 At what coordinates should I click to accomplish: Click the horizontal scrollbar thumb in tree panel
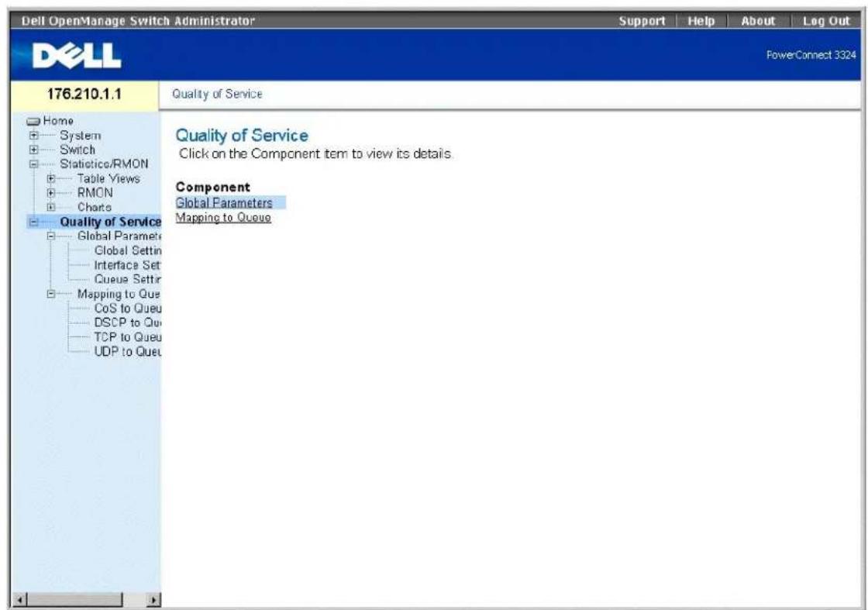(74, 599)
